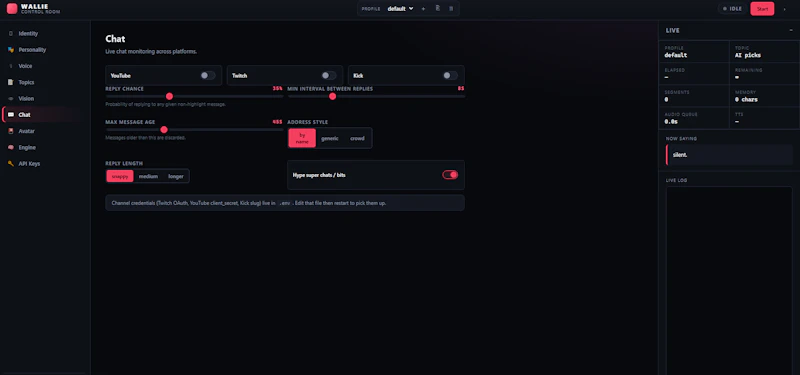800x375 pixels.
Task: Click the 'silent.' Now Saying box
Action: click(x=729, y=155)
